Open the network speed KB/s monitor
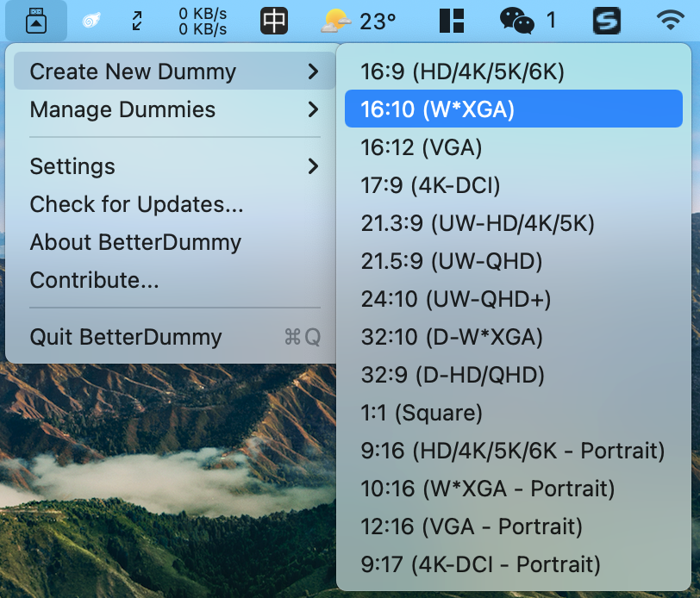This screenshot has height=598, width=700. (x=203, y=21)
